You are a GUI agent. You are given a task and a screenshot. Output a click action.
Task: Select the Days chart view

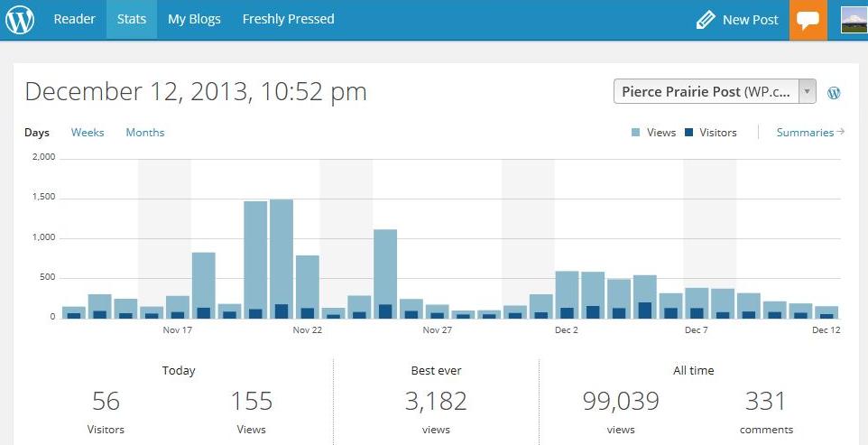click(x=36, y=133)
